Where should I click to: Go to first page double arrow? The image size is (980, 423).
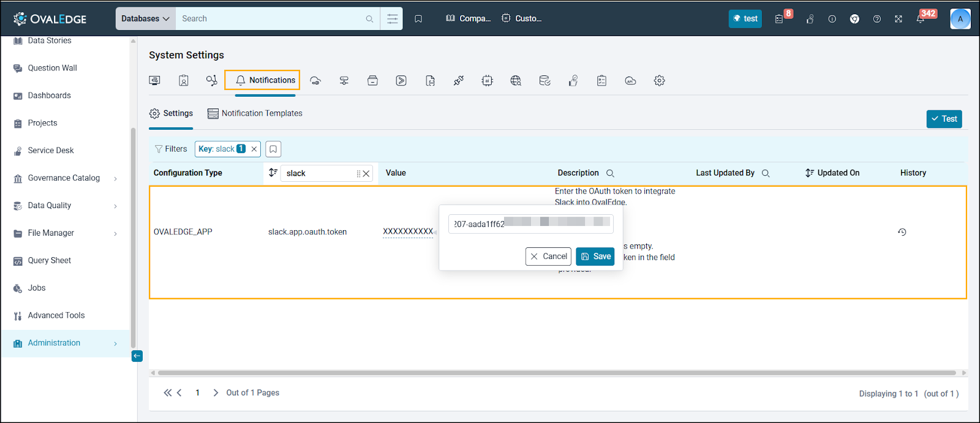(167, 393)
